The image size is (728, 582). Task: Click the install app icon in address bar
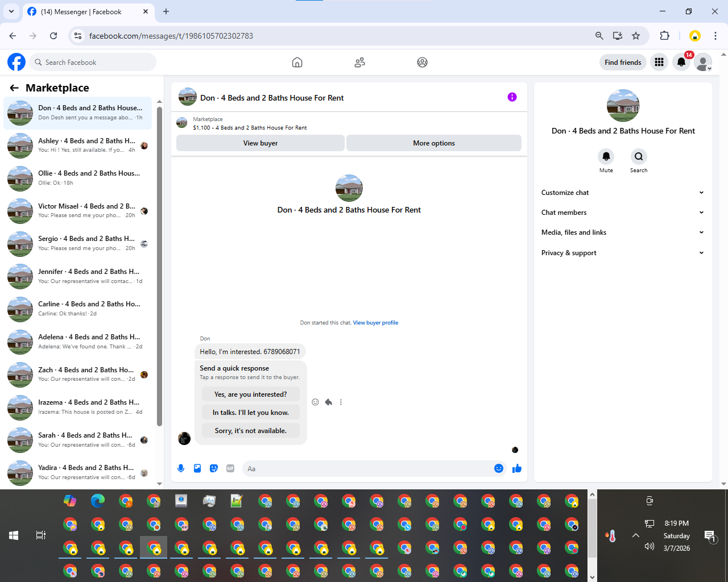coord(618,36)
